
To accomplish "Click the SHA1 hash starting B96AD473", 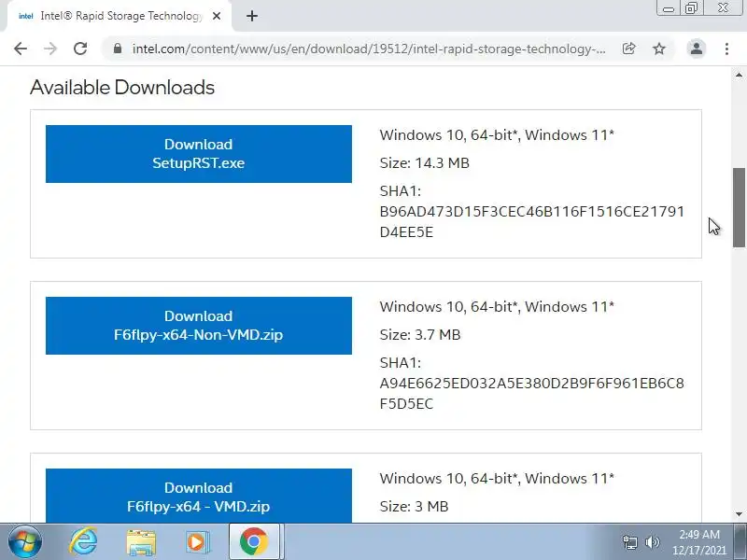I will click(x=531, y=221).
